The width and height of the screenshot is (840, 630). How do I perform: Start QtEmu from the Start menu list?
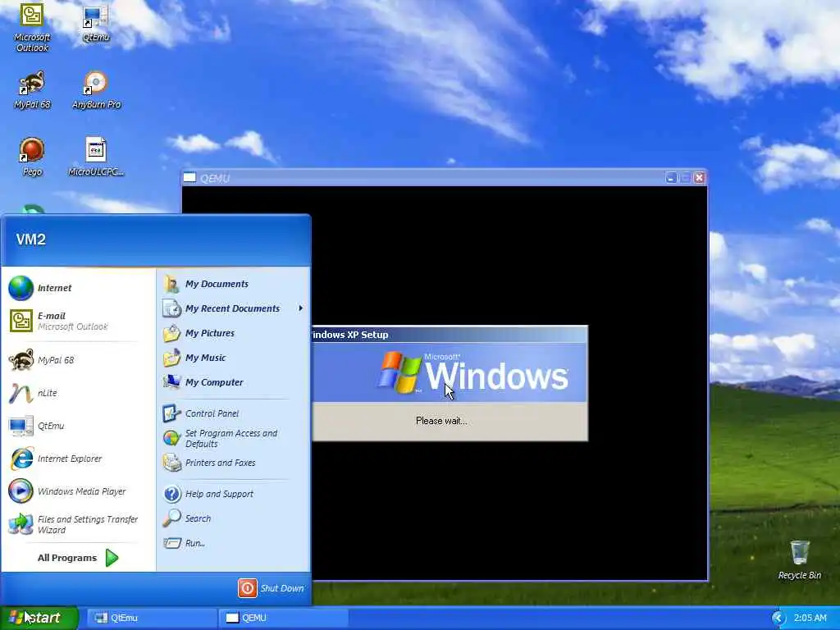click(x=78, y=426)
